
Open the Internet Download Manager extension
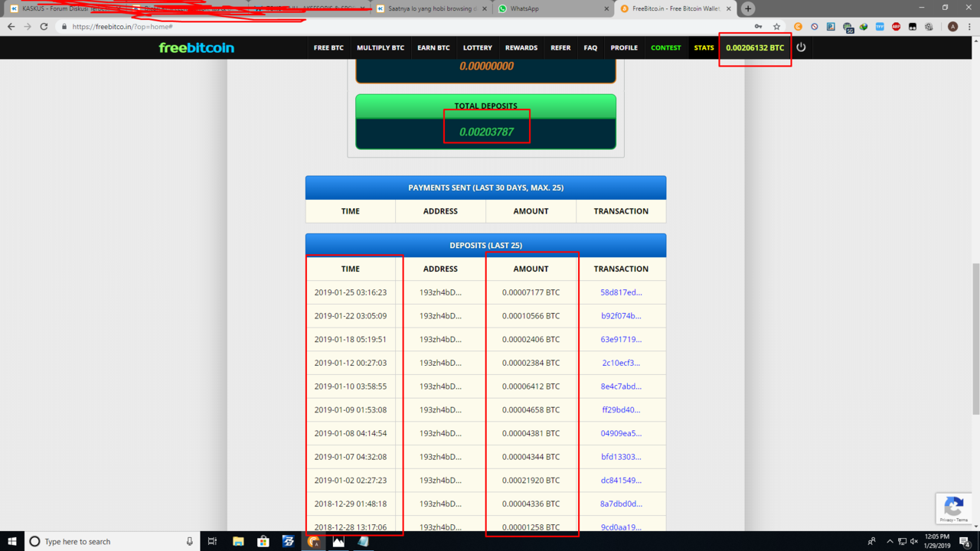pos(864,26)
